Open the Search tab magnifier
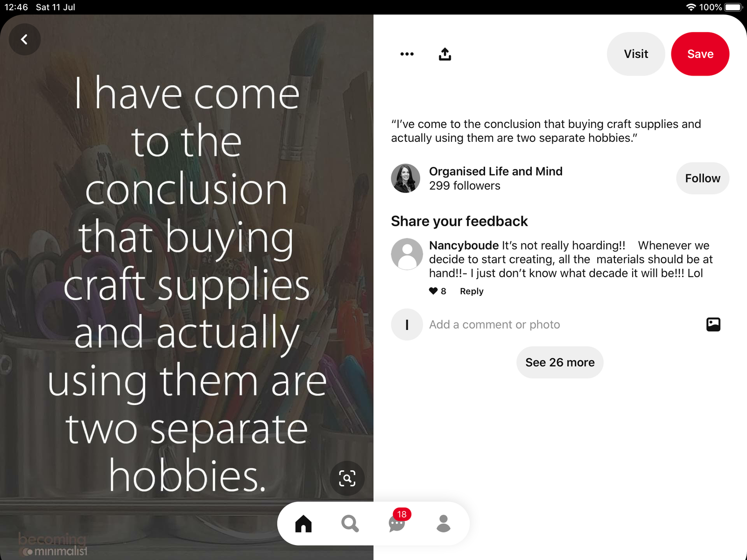Viewport: 747px width, 560px height. tap(350, 524)
